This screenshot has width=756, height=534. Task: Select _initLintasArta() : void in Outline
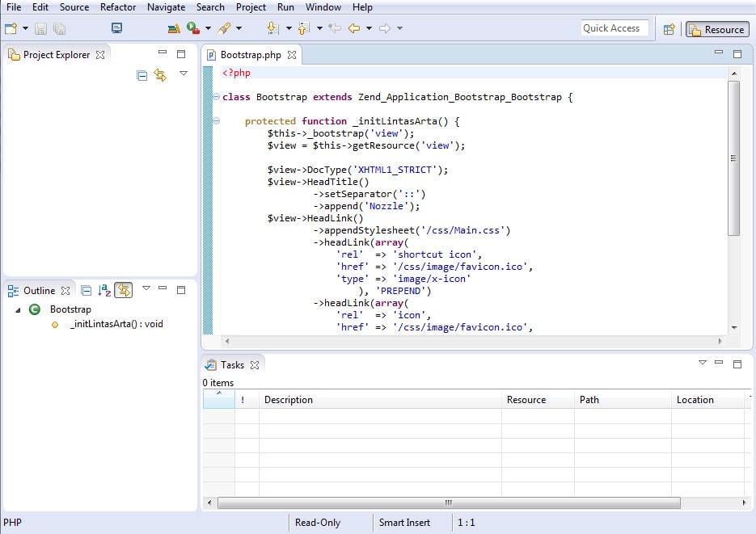[x=116, y=324]
